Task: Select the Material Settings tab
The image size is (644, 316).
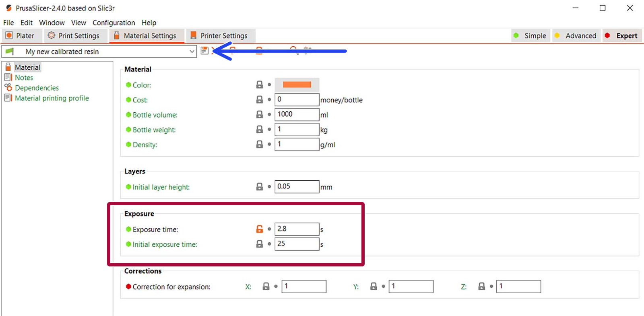Action: (147, 36)
